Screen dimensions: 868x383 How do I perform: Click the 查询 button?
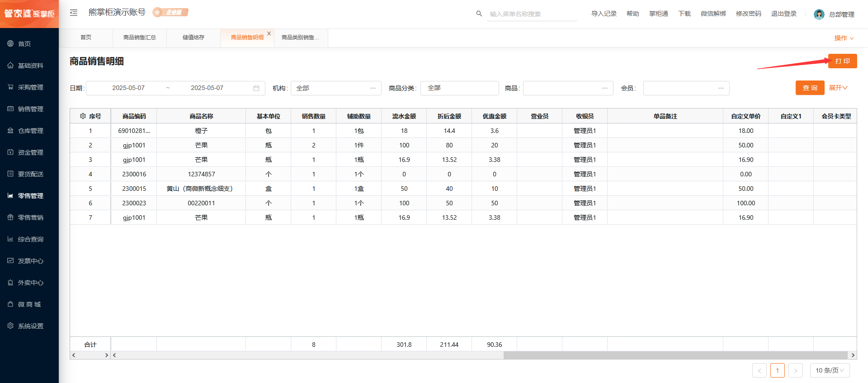click(810, 88)
